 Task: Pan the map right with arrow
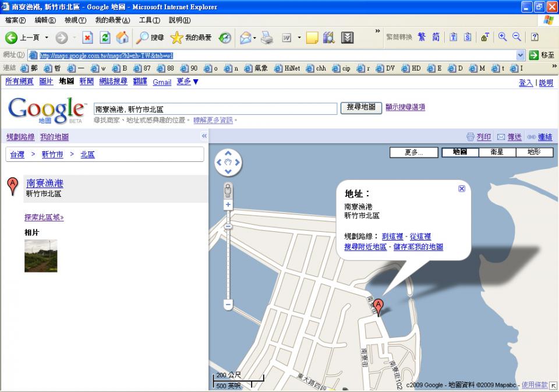[238, 163]
